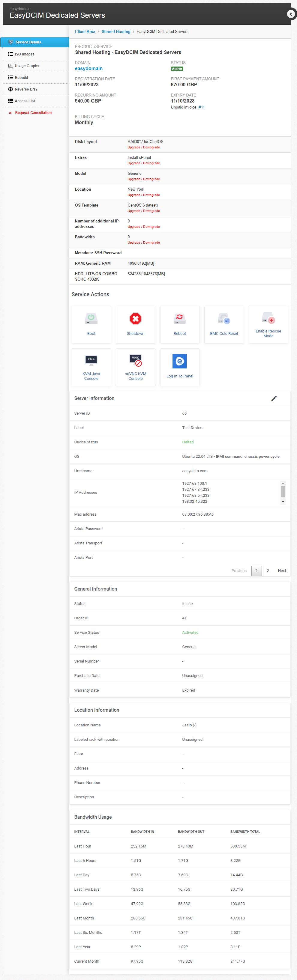
Task: Click Upgrade / Downgrade for Model
Action: [143, 179]
